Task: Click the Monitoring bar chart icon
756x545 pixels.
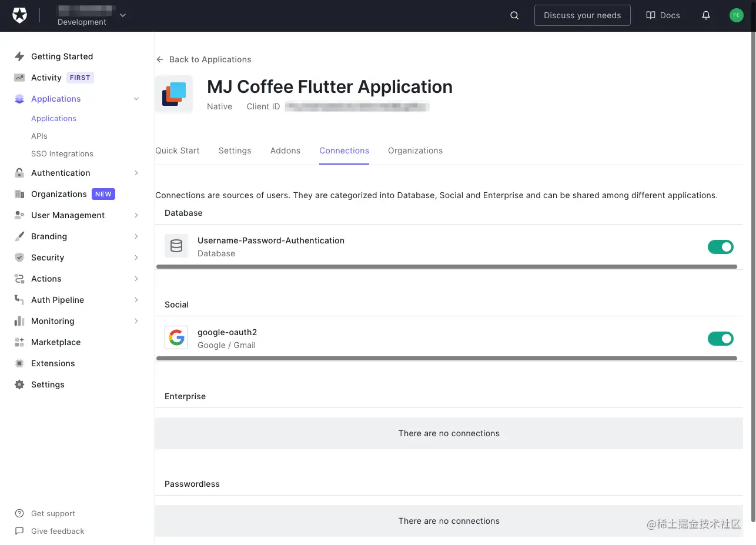Action: (19, 321)
